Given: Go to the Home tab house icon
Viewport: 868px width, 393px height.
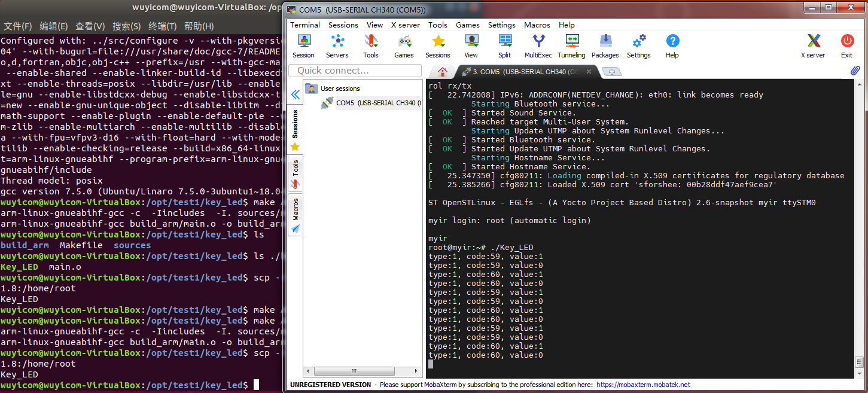Looking at the screenshot, I should [x=443, y=71].
